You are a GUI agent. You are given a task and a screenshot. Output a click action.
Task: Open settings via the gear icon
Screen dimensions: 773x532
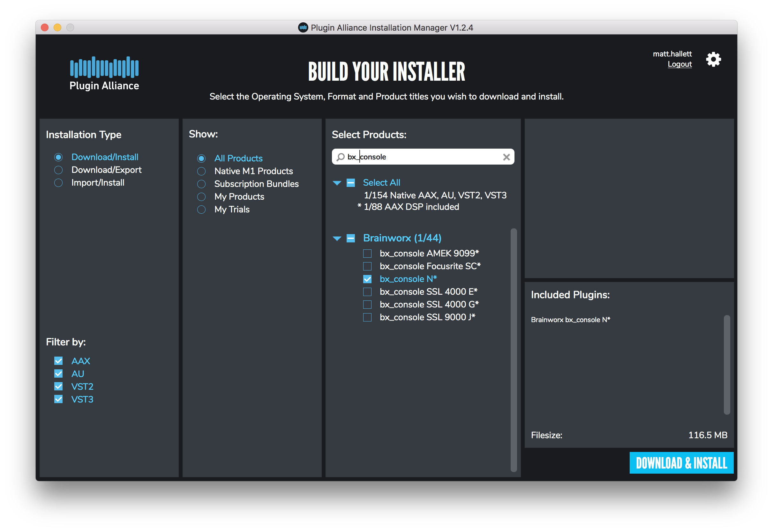pos(713,59)
